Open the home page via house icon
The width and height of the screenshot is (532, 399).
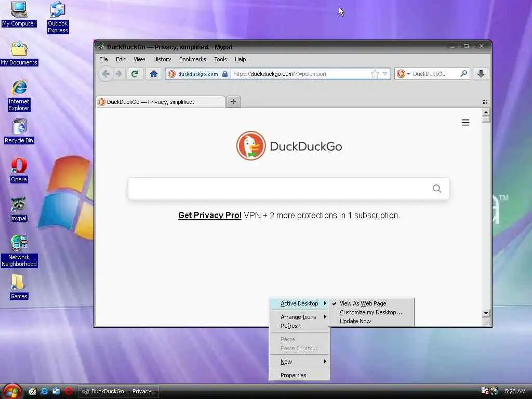(154, 74)
